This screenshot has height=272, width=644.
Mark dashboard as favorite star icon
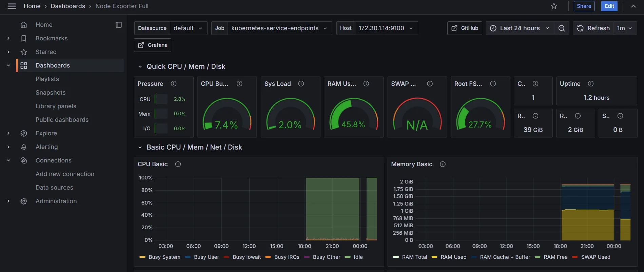(x=554, y=6)
